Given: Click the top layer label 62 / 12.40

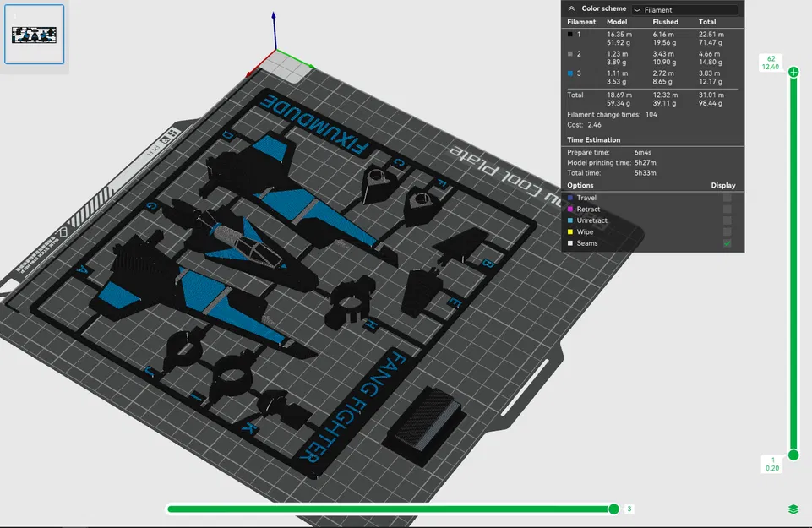Looking at the screenshot, I should coord(771,63).
